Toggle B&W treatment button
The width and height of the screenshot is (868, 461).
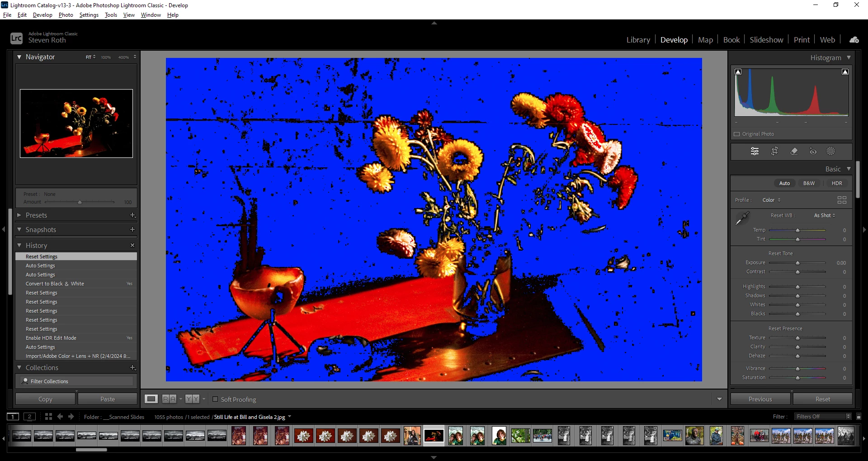(809, 183)
